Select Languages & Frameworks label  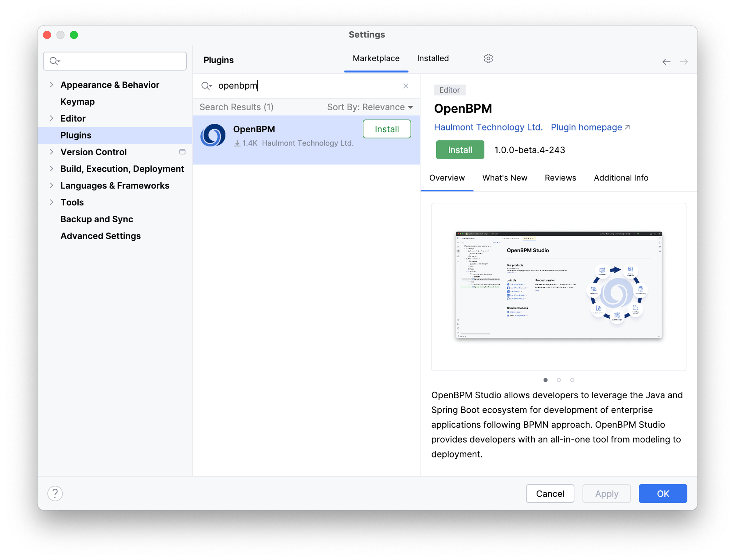[115, 186]
